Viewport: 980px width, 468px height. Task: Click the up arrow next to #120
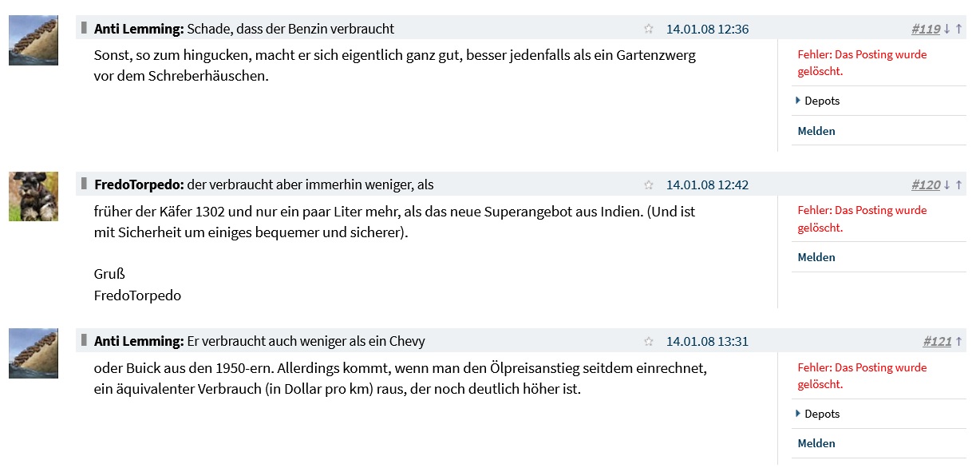click(x=959, y=184)
